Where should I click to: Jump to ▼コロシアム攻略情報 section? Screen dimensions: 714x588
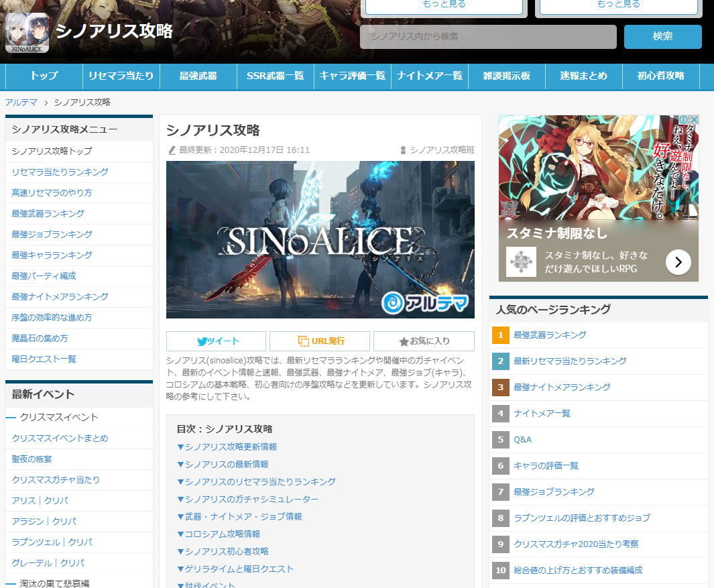(x=219, y=534)
